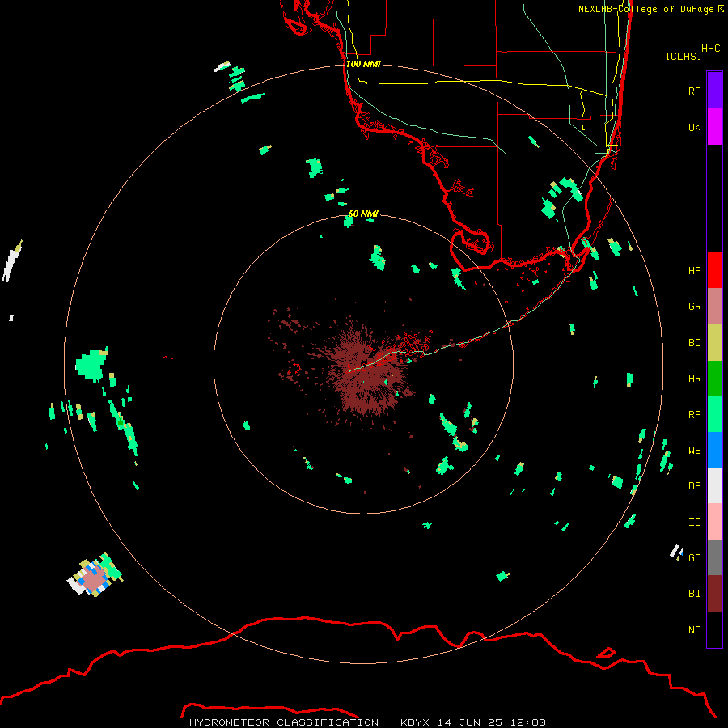
Task: Click the HYDROMETEOR CLASSIFICATION title text
Action: [284, 722]
